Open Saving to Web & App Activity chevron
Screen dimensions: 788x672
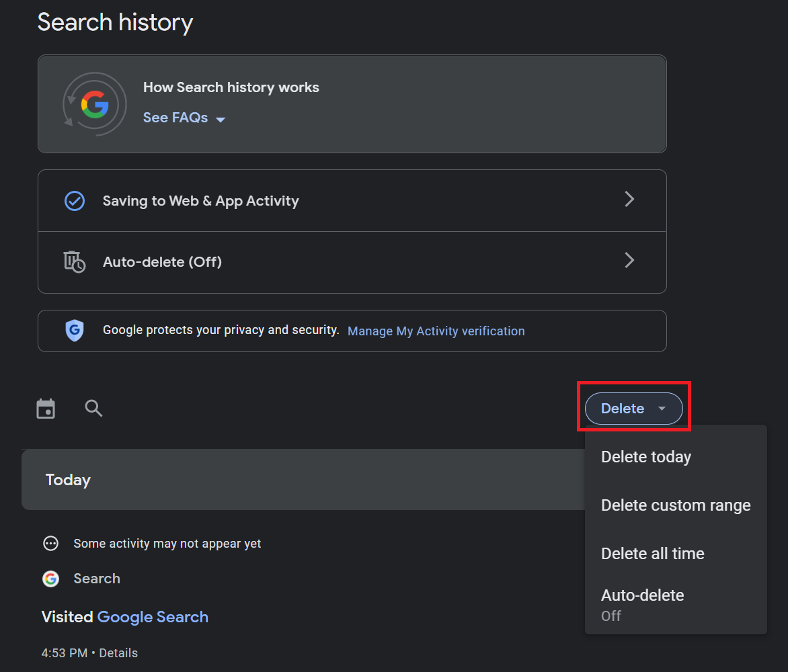click(629, 200)
